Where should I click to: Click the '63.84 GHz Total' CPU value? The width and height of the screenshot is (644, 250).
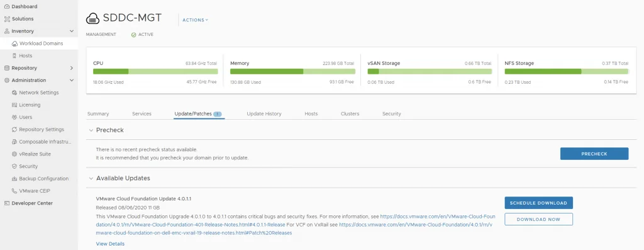[201, 64]
